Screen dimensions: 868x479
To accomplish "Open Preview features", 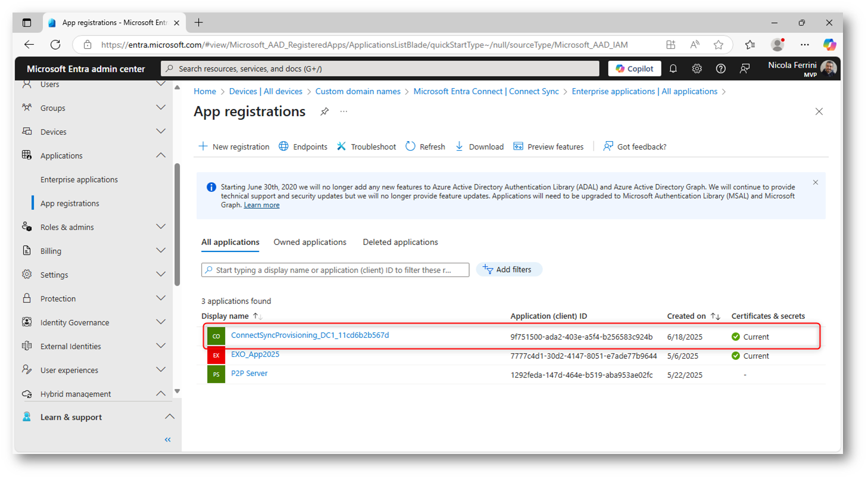I will pos(548,147).
